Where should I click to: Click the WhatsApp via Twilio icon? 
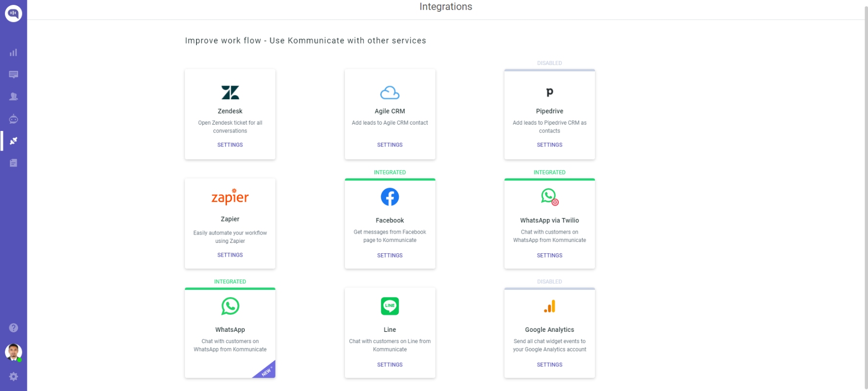pos(549,197)
